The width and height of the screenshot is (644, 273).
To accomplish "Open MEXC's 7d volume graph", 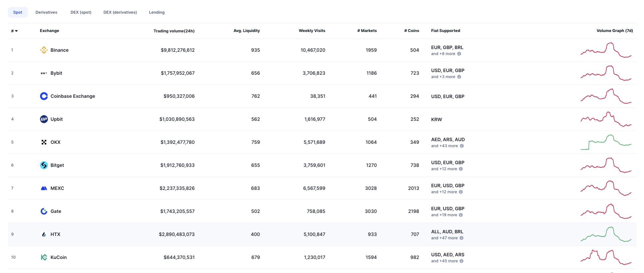I will (x=606, y=188).
